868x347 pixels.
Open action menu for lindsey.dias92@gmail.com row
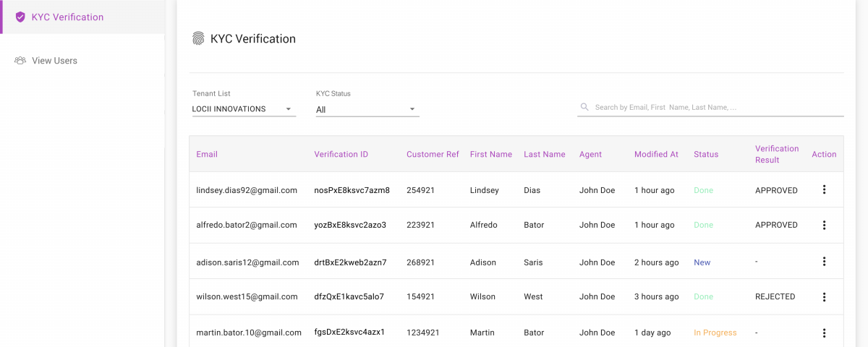pos(824,189)
